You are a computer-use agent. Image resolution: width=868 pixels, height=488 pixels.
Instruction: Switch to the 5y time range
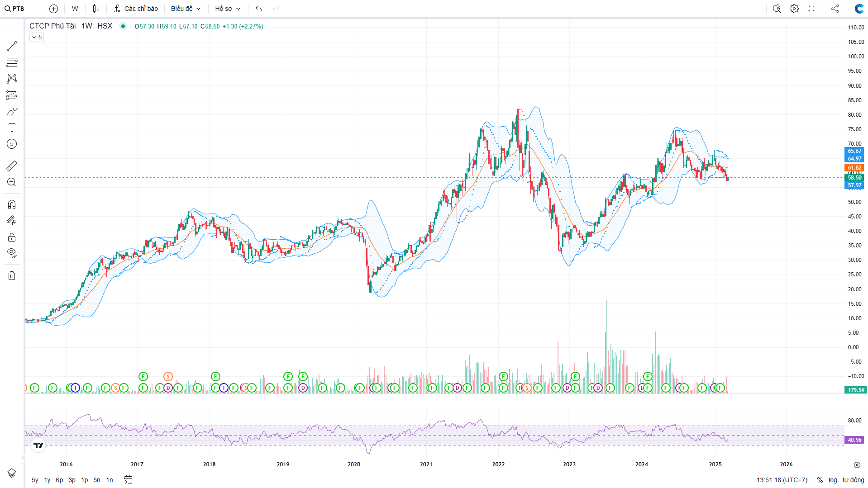click(35, 480)
